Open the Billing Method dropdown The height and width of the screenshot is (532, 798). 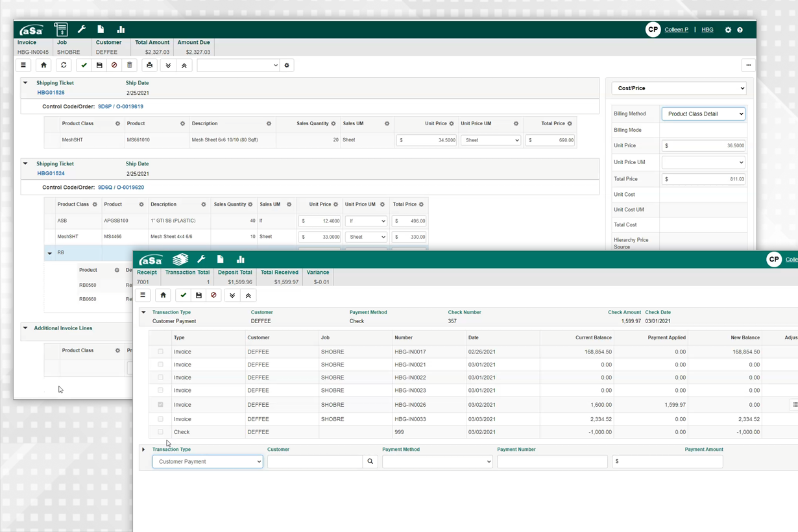(x=703, y=114)
